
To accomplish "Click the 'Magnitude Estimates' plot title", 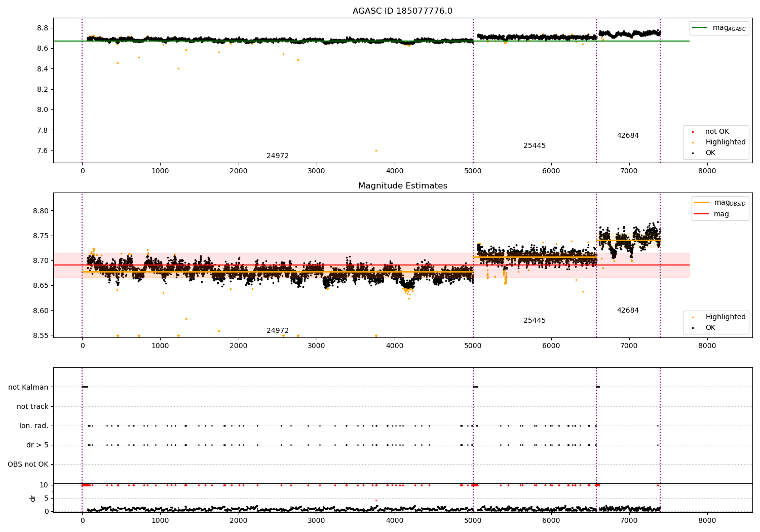I will click(x=402, y=186).
